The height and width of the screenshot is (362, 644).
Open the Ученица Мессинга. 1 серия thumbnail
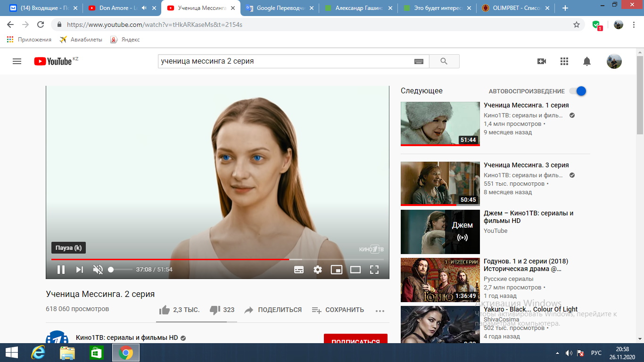440,123
